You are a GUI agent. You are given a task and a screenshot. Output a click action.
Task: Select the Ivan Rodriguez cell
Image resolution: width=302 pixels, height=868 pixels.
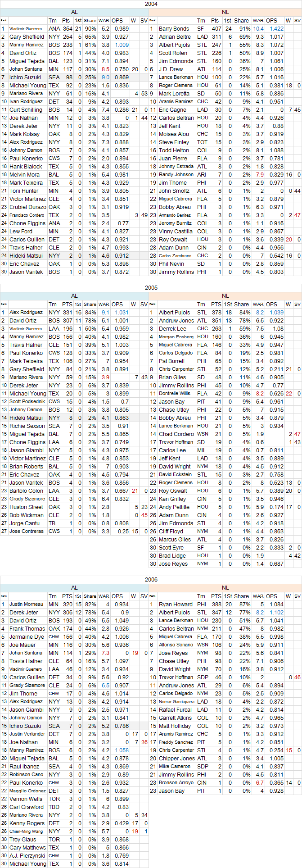(28, 102)
